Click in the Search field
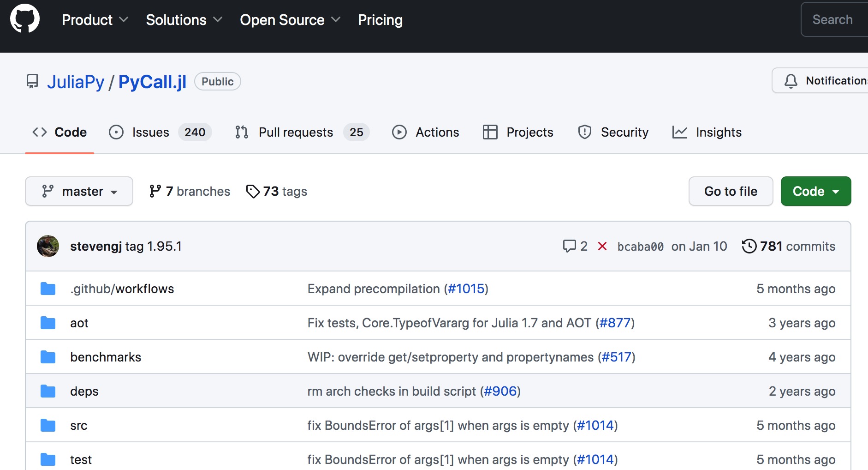This screenshot has height=470, width=868. point(835,19)
